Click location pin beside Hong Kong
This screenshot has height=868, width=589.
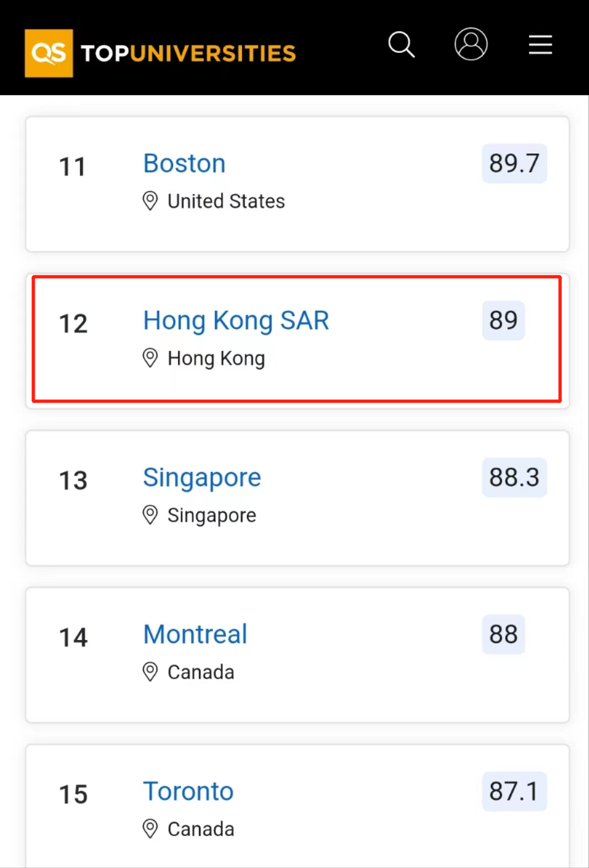click(x=150, y=358)
